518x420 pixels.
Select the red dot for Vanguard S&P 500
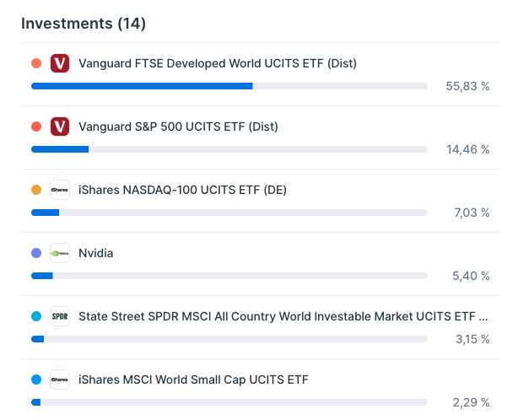click(x=36, y=127)
